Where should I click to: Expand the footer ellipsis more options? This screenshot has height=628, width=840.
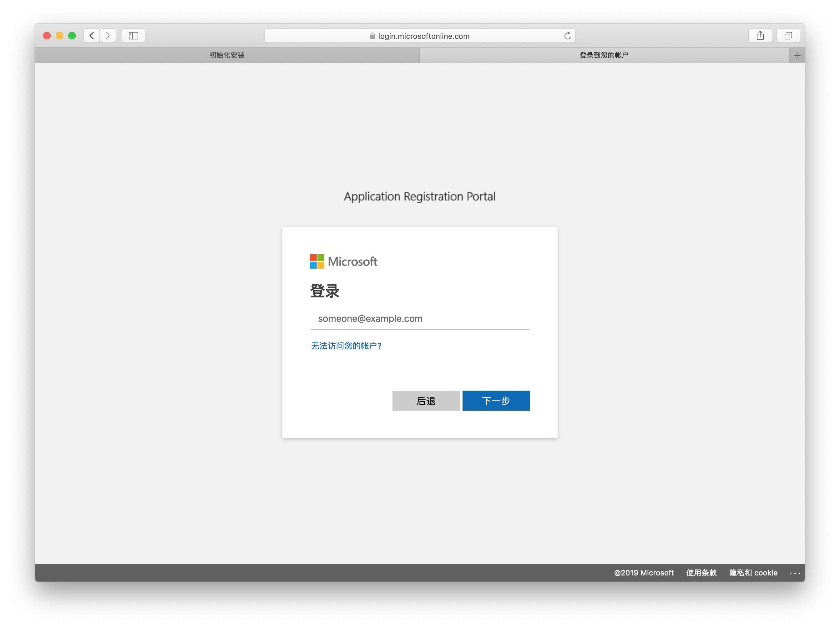(x=794, y=573)
